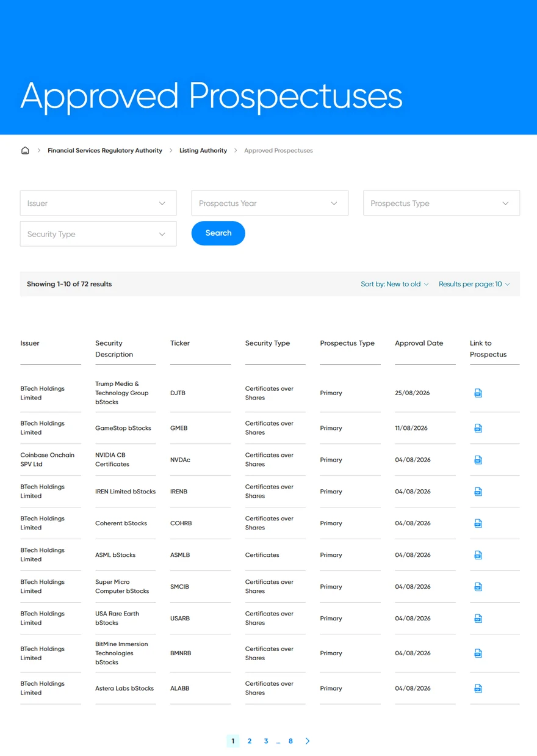
Task: Open prospectus PDF for Astera Labs bStocks
Action: pyautogui.click(x=478, y=688)
